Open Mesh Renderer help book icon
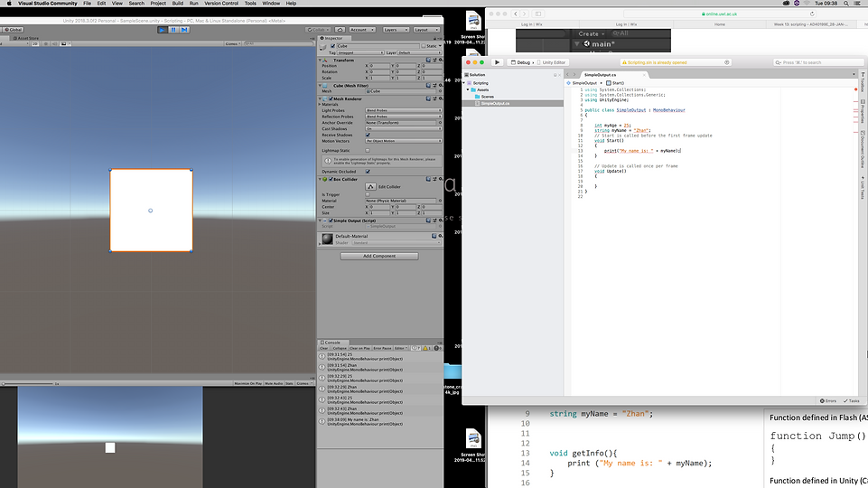Viewport: 868px width, 488px height. coord(428,99)
